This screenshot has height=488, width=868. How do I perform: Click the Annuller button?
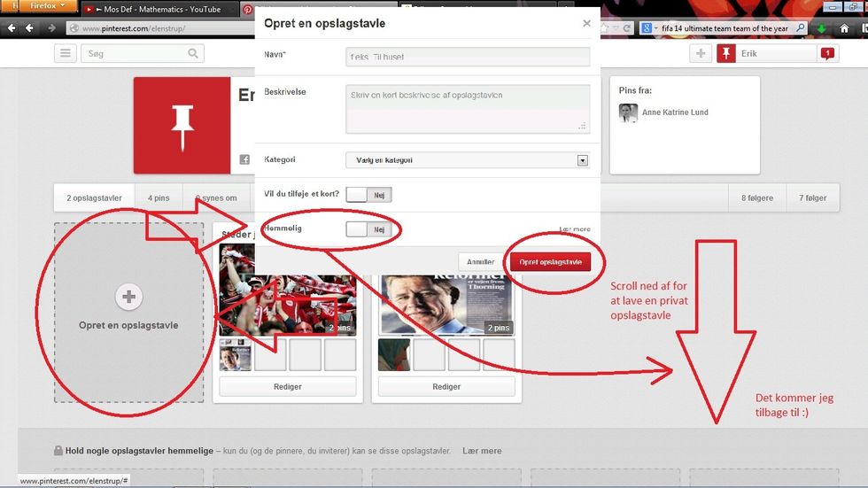[480, 262]
